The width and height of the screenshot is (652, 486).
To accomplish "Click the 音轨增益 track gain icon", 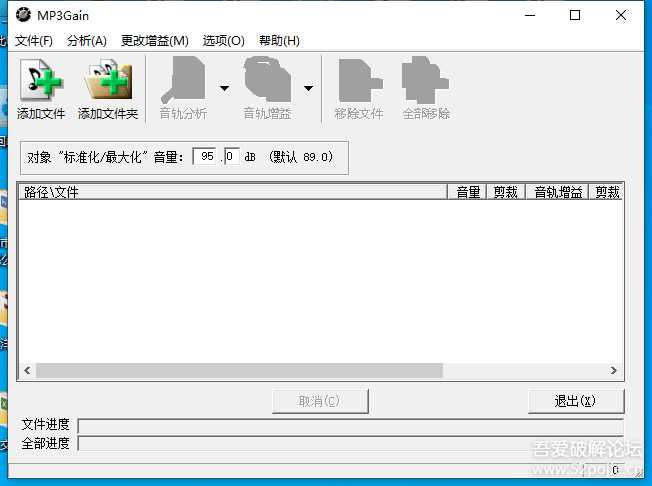I will coord(267,81).
